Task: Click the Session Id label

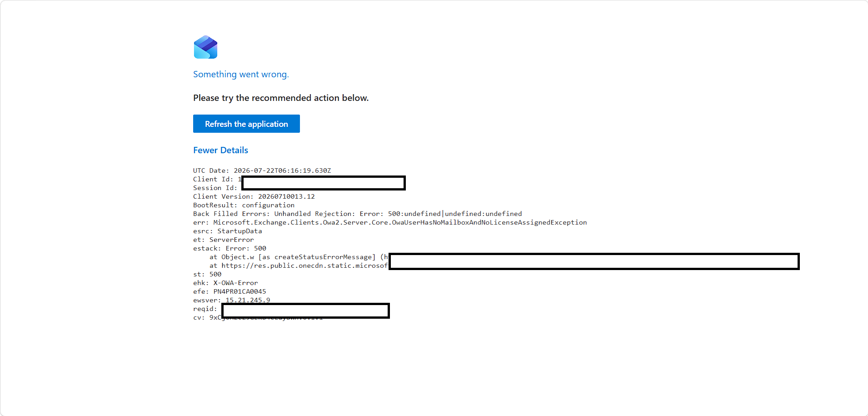Action: tap(215, 188)
